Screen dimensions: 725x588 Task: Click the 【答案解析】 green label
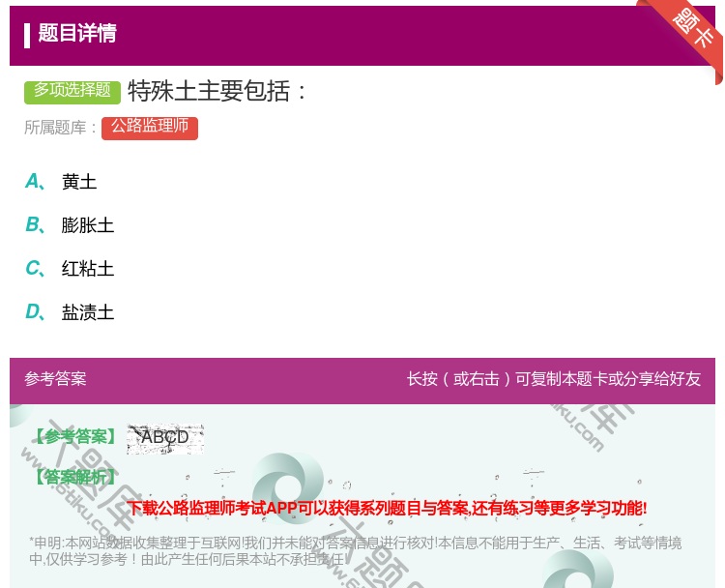tap(75, 477)
